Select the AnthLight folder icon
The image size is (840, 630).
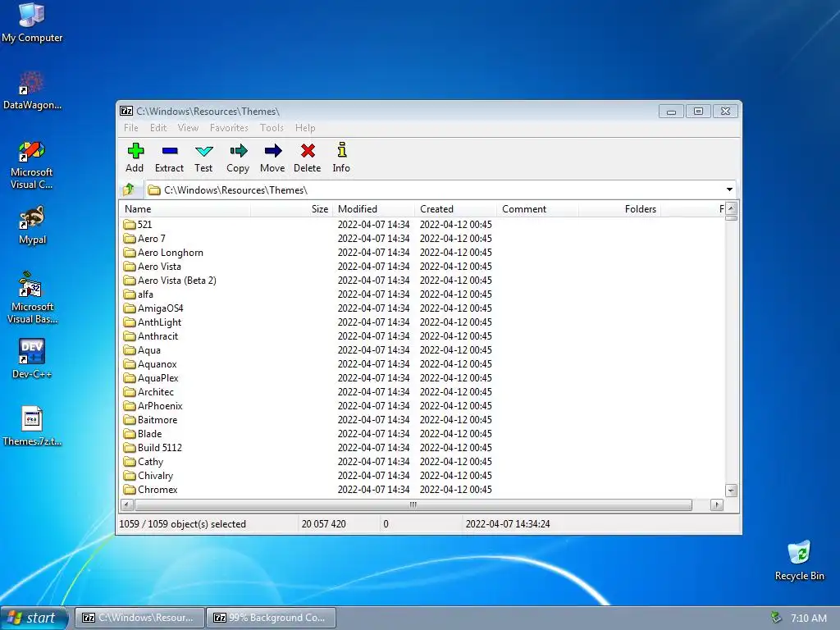click(x=129, y=322)
